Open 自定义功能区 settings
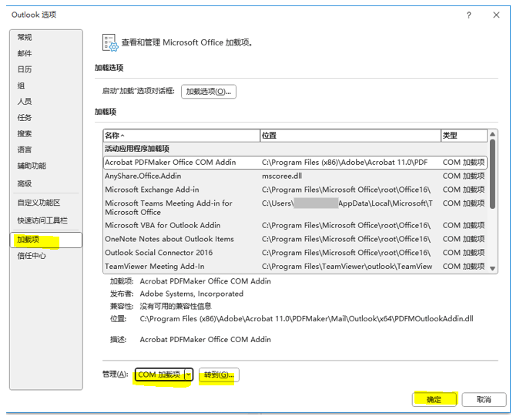The height and width of the screenshot is (420, 513). point(45,203)
